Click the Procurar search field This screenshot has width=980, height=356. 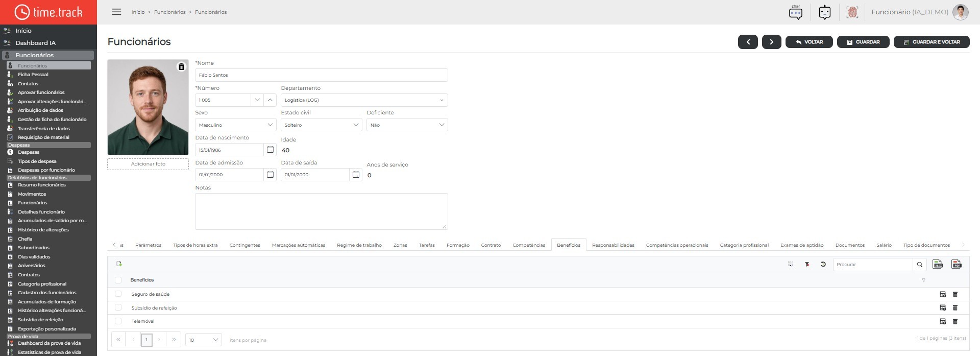click(873, 265)
